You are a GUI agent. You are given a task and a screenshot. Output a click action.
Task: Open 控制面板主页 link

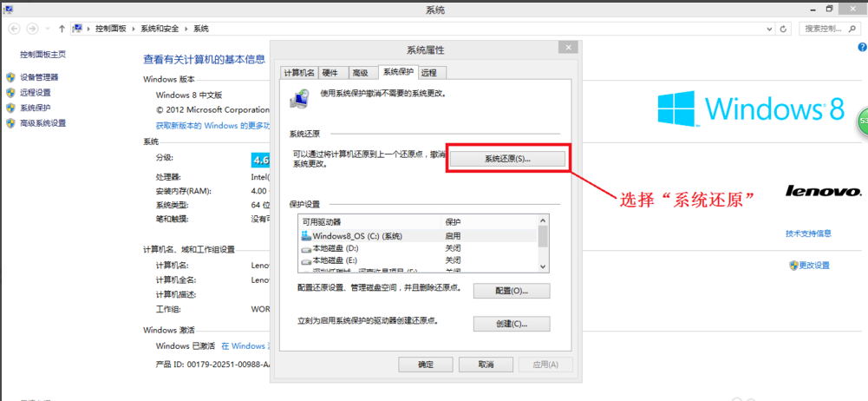point(43,55)
